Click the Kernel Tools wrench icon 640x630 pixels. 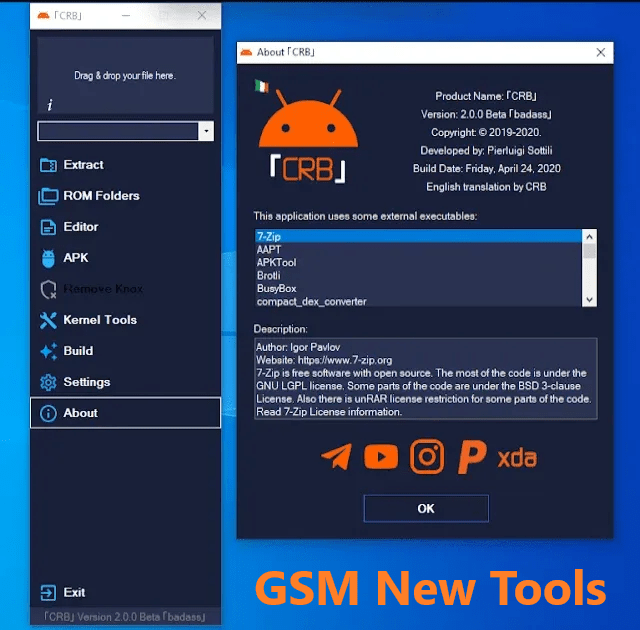pos(48,320)
